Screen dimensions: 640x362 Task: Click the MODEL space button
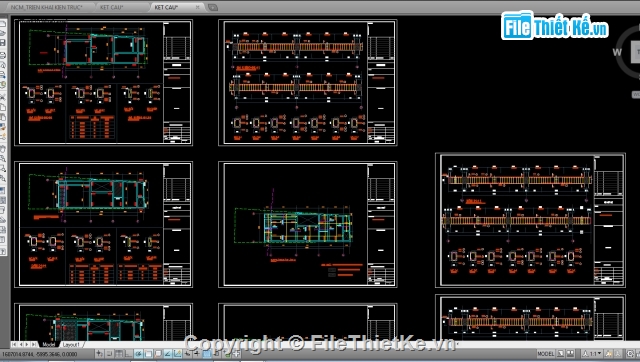coord(546,353)
